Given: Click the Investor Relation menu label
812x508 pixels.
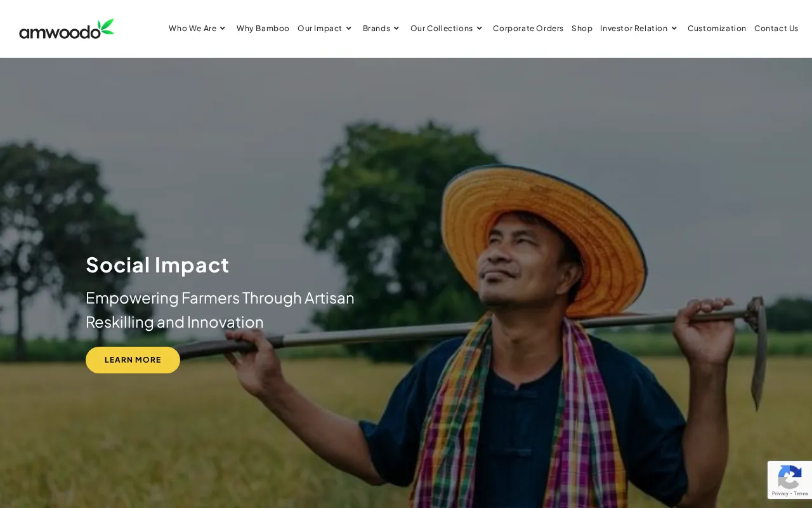Looking at the screenshot, I should click(x=634, y=29).
